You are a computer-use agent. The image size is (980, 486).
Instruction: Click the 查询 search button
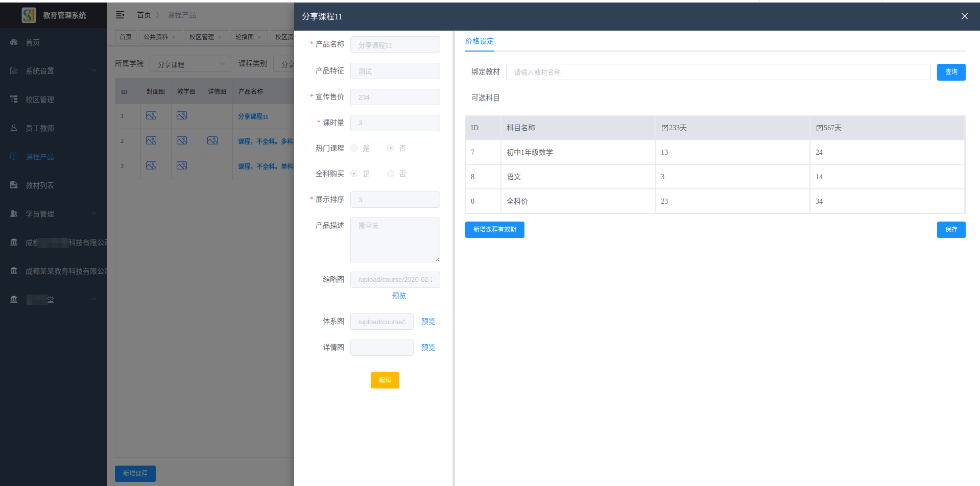point(951,72)
